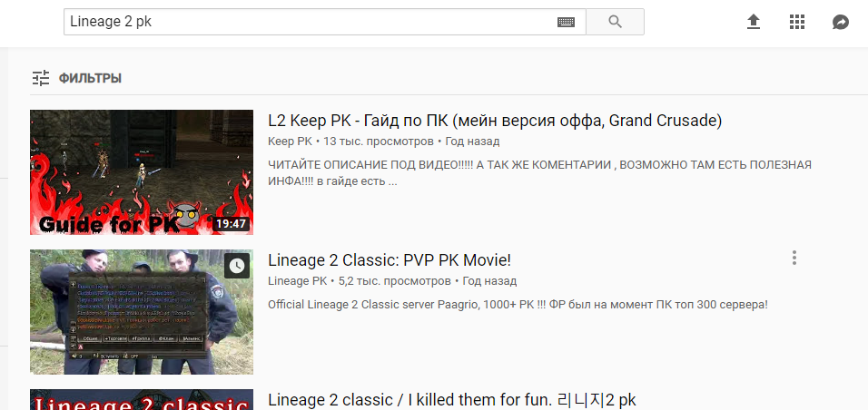
Task: Open the Lineage 2 classic red thumbnail
Action: tap(141, 400)
